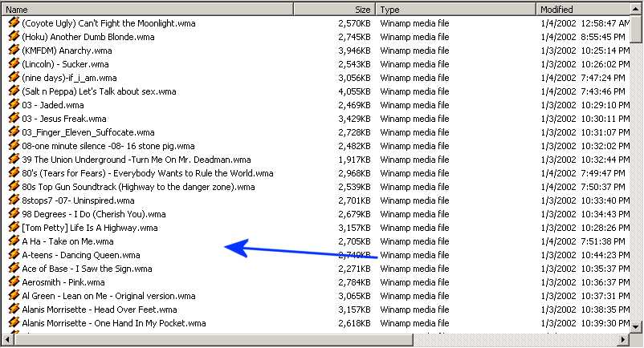Click the file icon for 03 - Jaded.wma
Screen dimensions: 644x348
(x=14, y=105)
